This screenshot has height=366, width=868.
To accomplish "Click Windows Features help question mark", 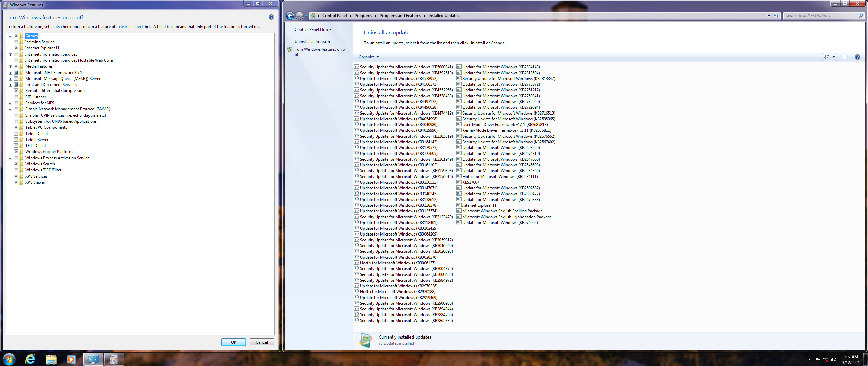I will 271,17.
